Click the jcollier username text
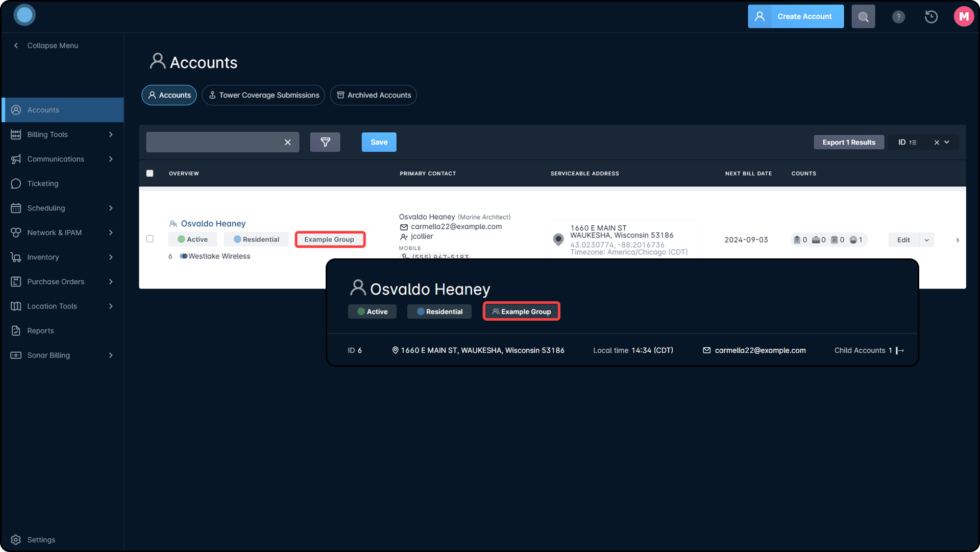This screenshot has width=980, height=552. 422,236
